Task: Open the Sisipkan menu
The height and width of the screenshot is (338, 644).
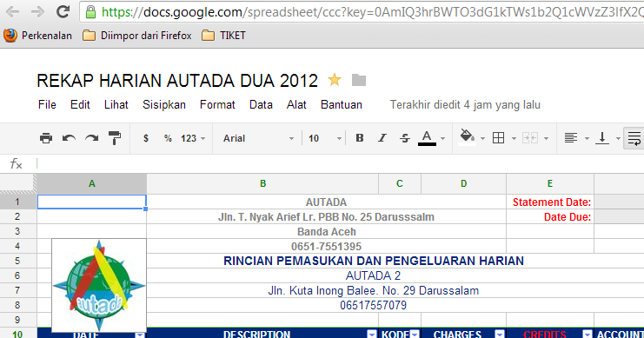Action: [x=164, y=105]
